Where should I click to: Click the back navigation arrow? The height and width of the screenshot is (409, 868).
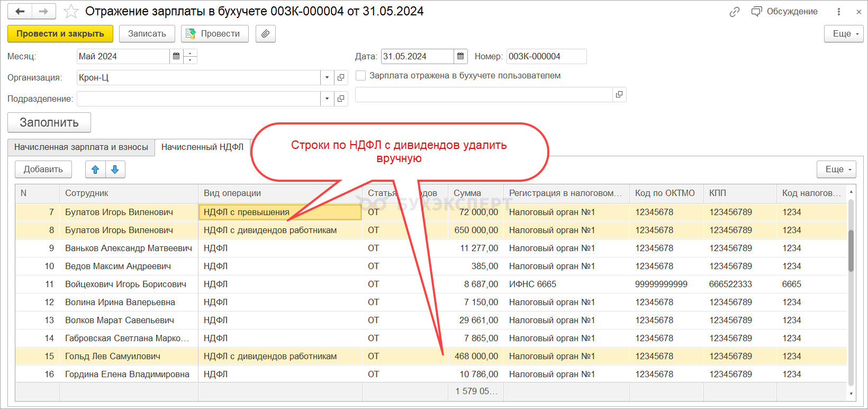pos(20,11)
